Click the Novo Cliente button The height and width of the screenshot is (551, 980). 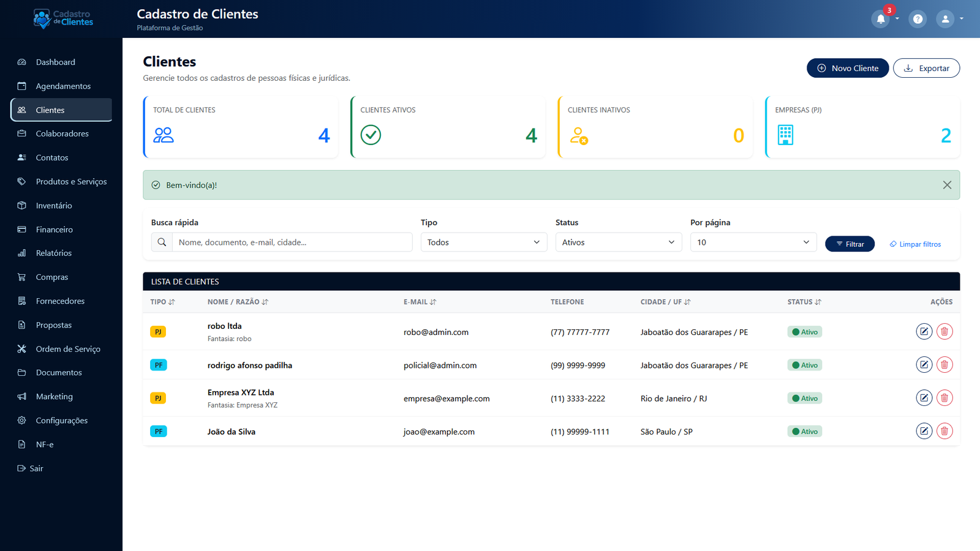847,67
